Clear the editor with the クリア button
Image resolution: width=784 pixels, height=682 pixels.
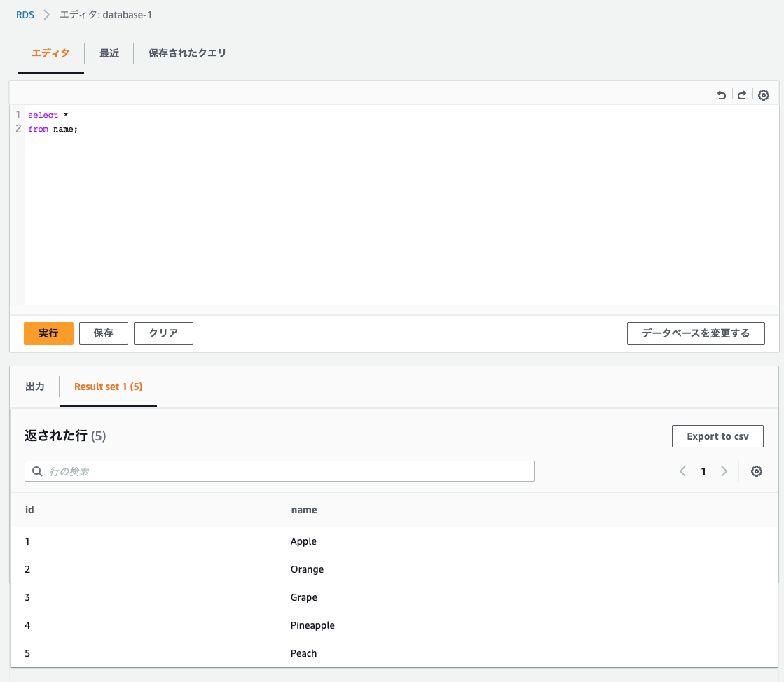pyautogui.click(x=163, y=333)
